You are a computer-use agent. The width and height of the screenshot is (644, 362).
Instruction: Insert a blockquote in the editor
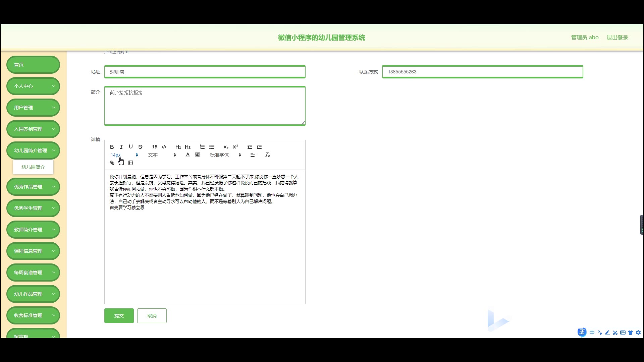point(154,147)
